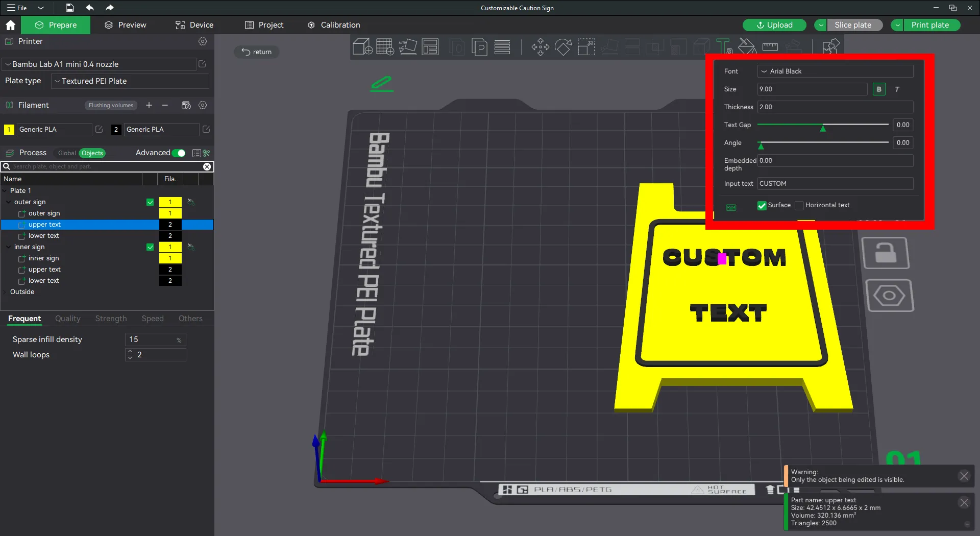
Task: Click the Auto orient icon
Action: click(408, 47)
